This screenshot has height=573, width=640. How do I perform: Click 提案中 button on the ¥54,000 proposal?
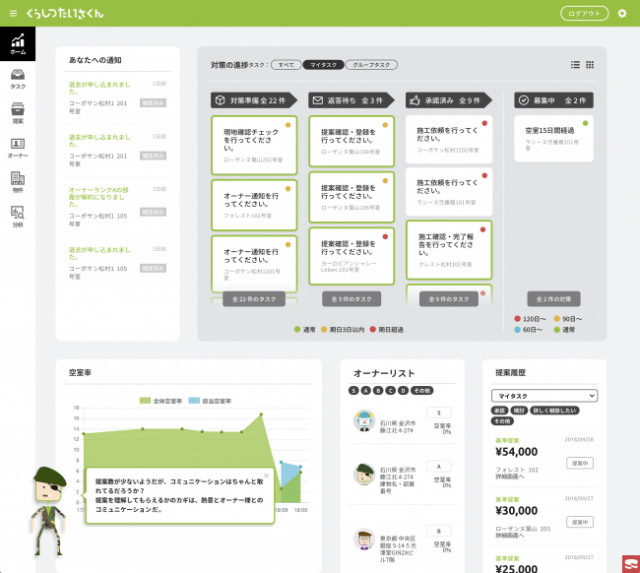click(x=578, y=463)
